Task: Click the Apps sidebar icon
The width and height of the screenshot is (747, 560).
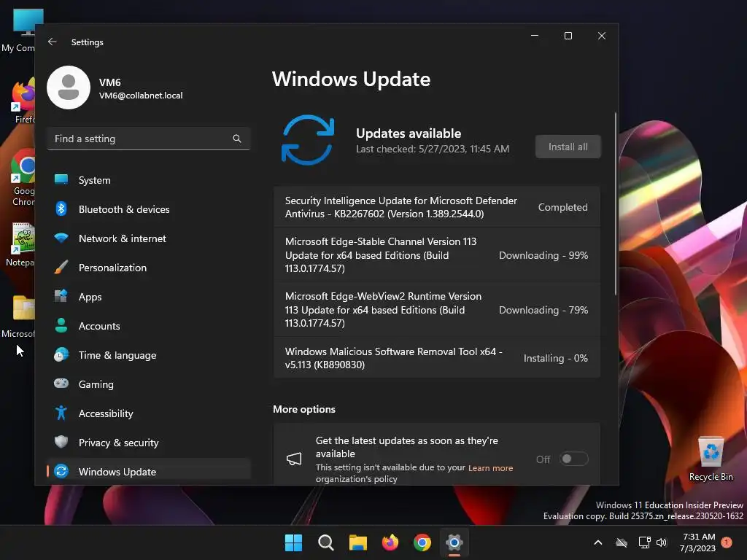Action: 61,296
